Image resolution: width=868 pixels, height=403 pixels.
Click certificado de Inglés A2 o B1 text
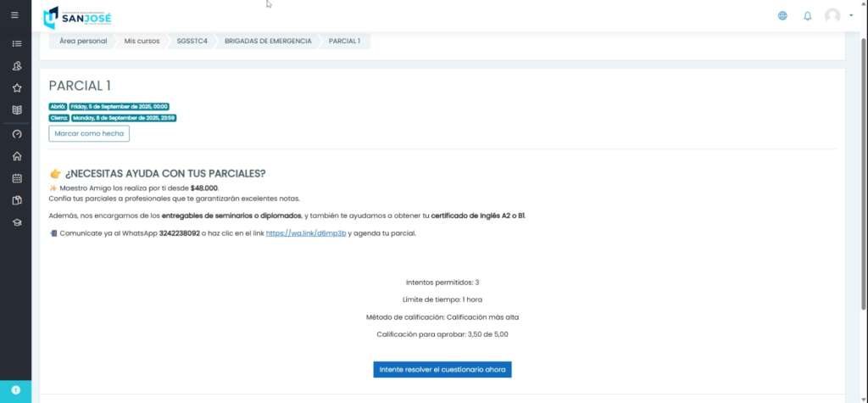(478, 215)
